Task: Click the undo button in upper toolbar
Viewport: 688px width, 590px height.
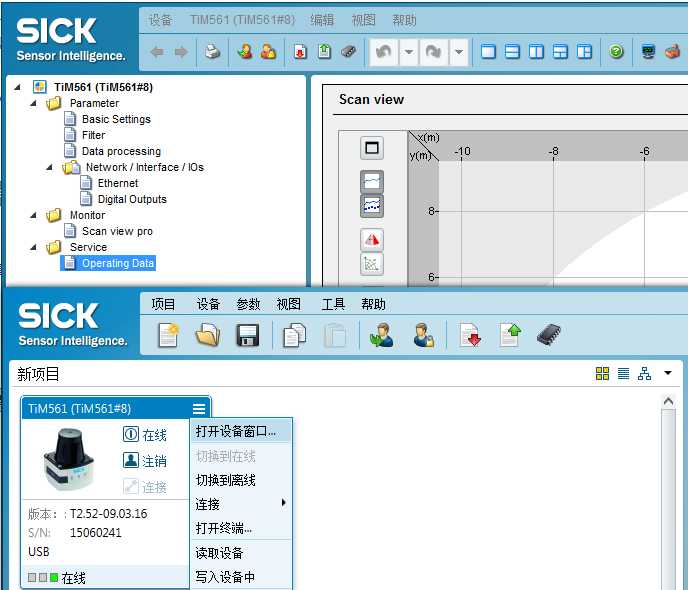Action: tap(384, 52)
